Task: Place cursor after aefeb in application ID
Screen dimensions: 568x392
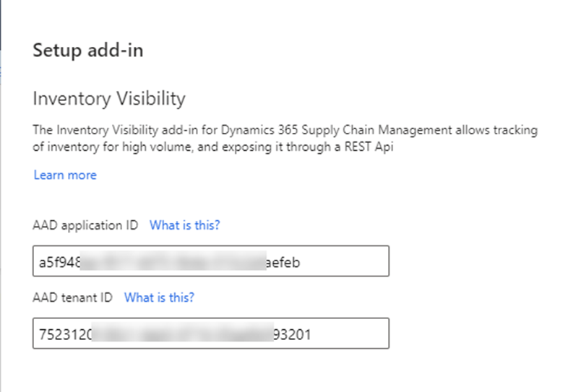Action: [301, 262]
